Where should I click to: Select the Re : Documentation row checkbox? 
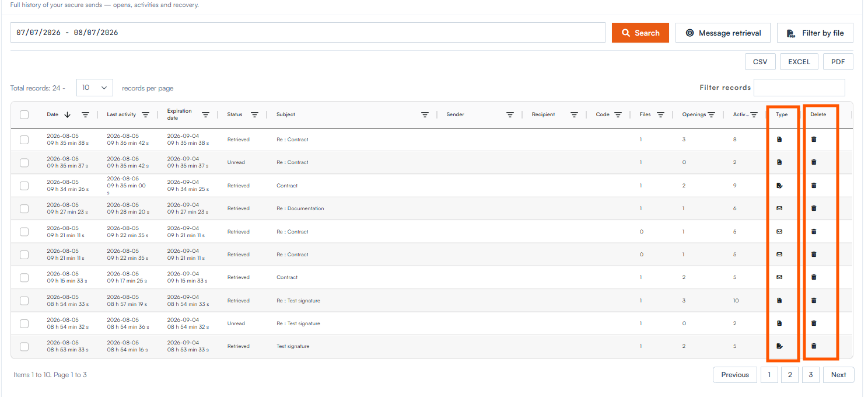(24, 208)
